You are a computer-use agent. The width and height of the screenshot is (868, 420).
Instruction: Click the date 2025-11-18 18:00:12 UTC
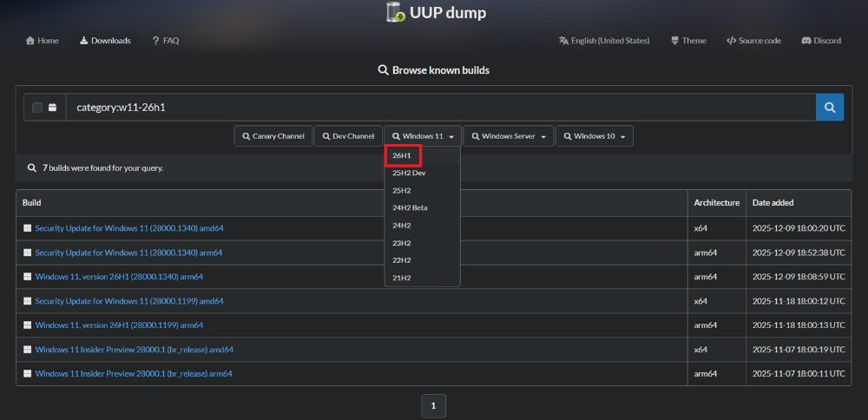pyautogui.click(x=799, y=301)
